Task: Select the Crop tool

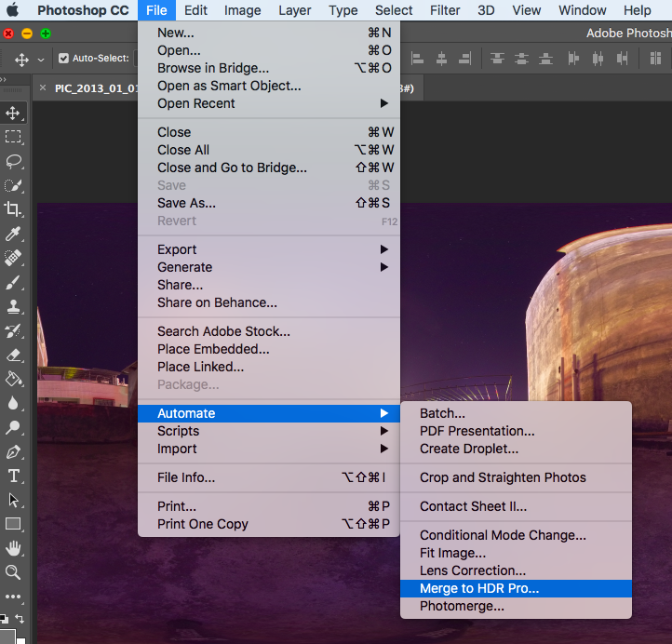Action: pos(13,209)
